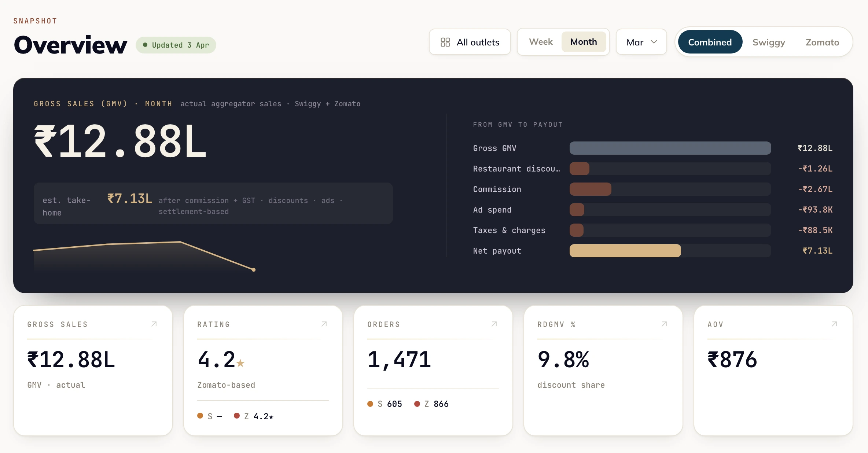Click the Ad spend bar
The height and width of the screenshot is (453, 868).
(x=577, y=210)
